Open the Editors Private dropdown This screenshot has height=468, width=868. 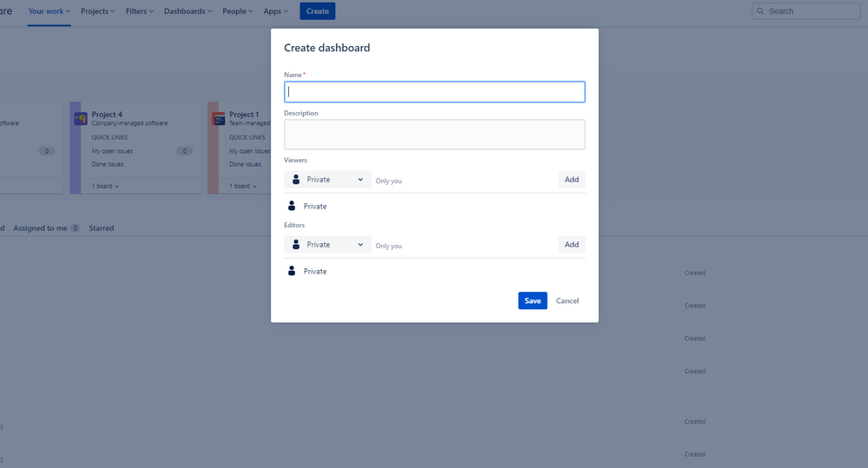coord(327,244)
